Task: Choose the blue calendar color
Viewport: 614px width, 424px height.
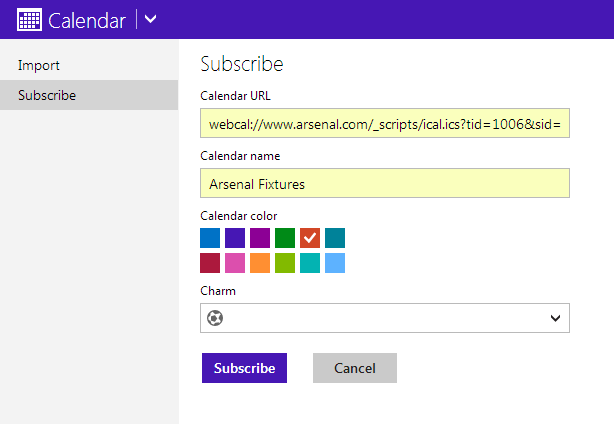Action: 210,238
